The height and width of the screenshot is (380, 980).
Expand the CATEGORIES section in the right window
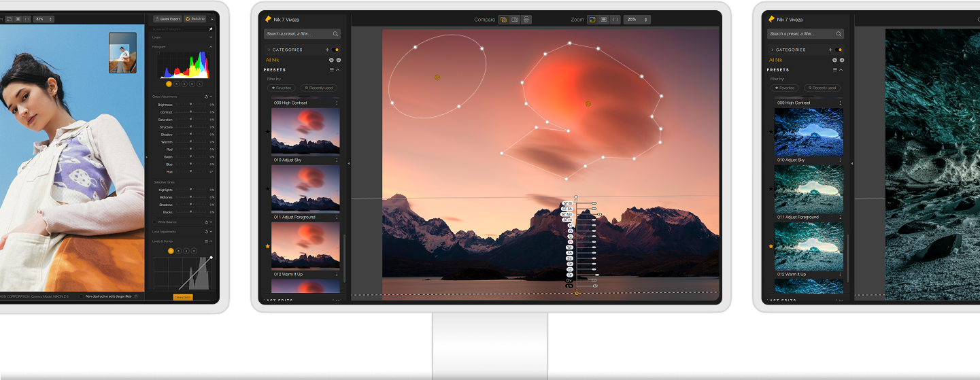coord(772,50)
